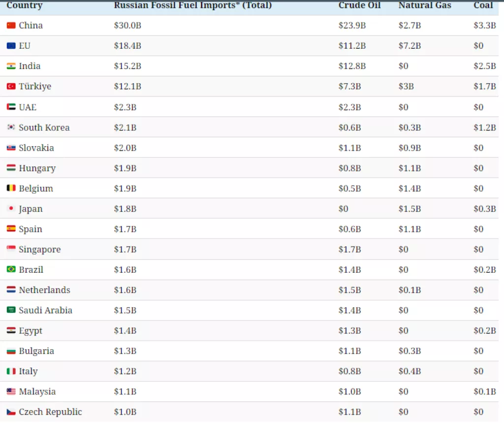Click the Crude Oil column header
The width and height of the screenshot is (504, 423).
pos(358,5)
